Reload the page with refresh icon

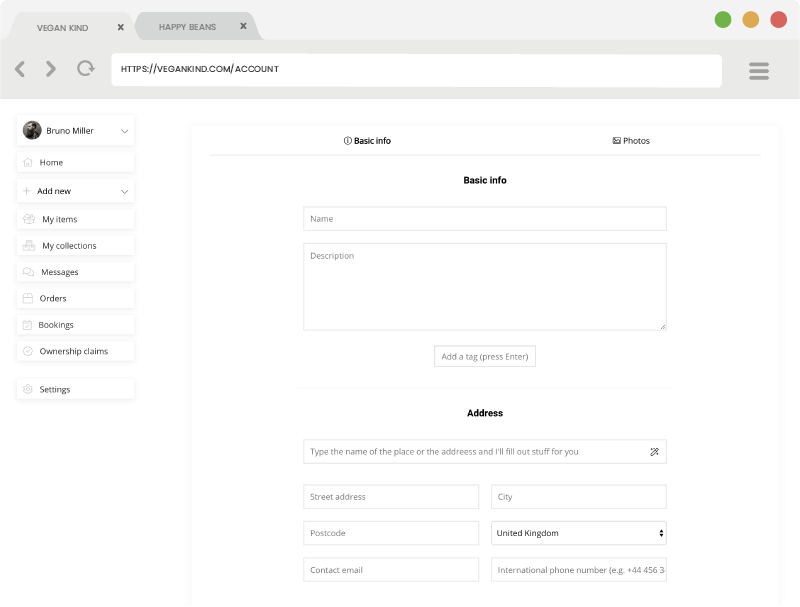[x=86, y=69]
